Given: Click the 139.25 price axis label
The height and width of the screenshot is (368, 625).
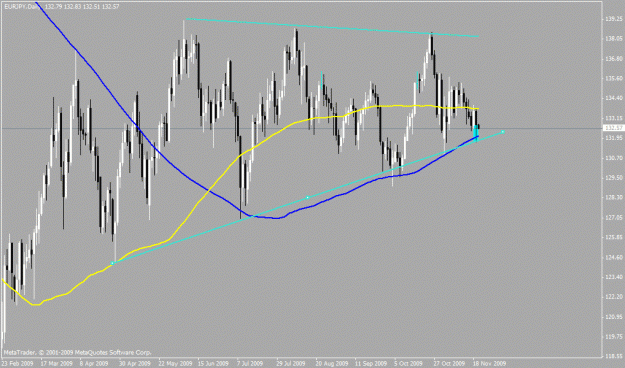Looking at the screenshot, I should tap(614, 19).
